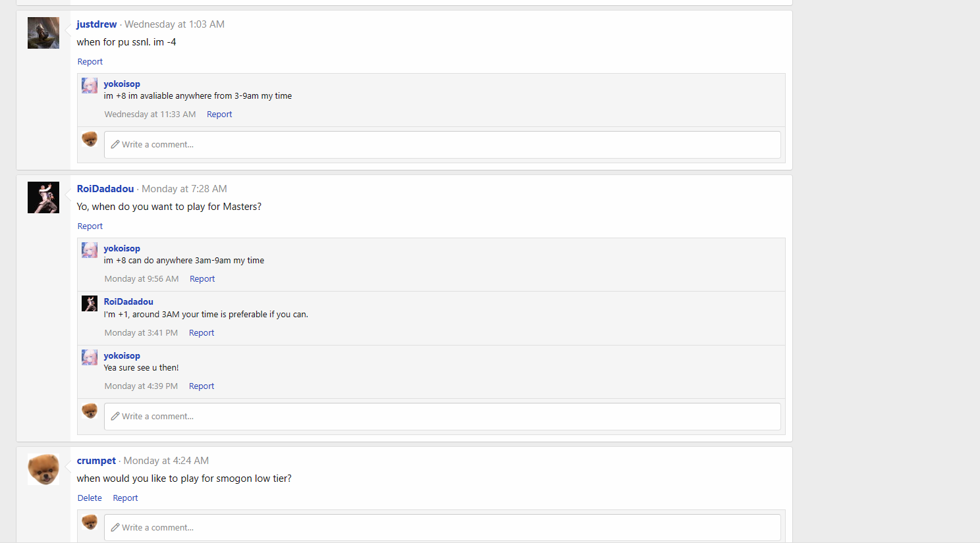
Task: Report the Monday 9:56 AM comment
Action: pos(202,279)
